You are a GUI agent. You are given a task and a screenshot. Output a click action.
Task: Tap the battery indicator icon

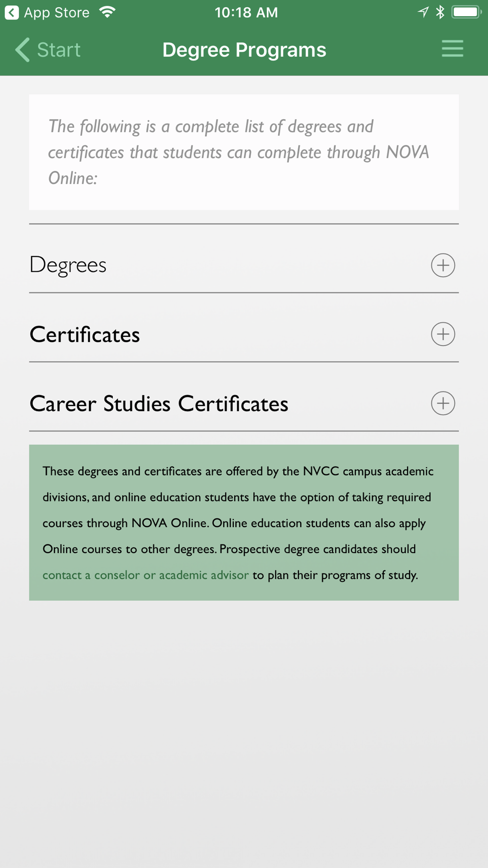pos(467,12)
